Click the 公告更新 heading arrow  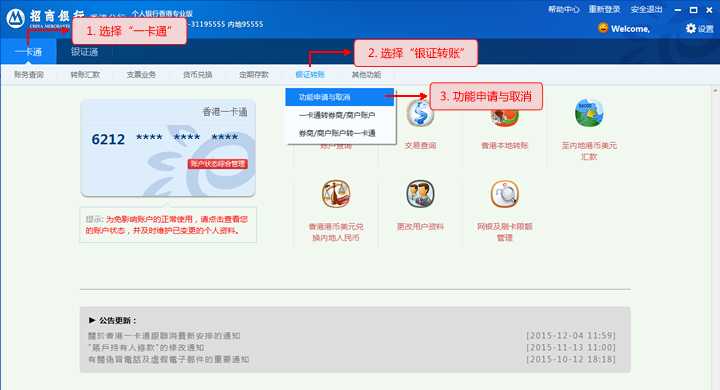coord(92,320)
